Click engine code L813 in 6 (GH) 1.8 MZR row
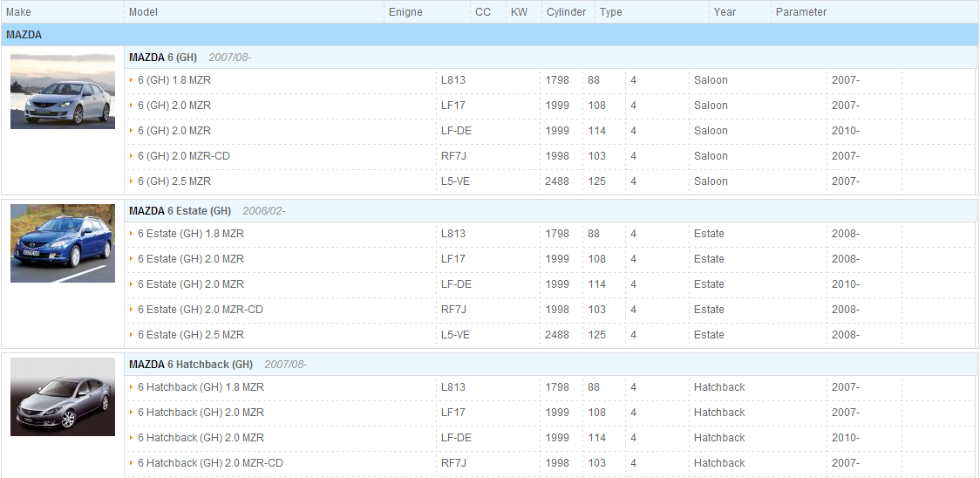Screen dimensions: 980x478 coord(453,80)
